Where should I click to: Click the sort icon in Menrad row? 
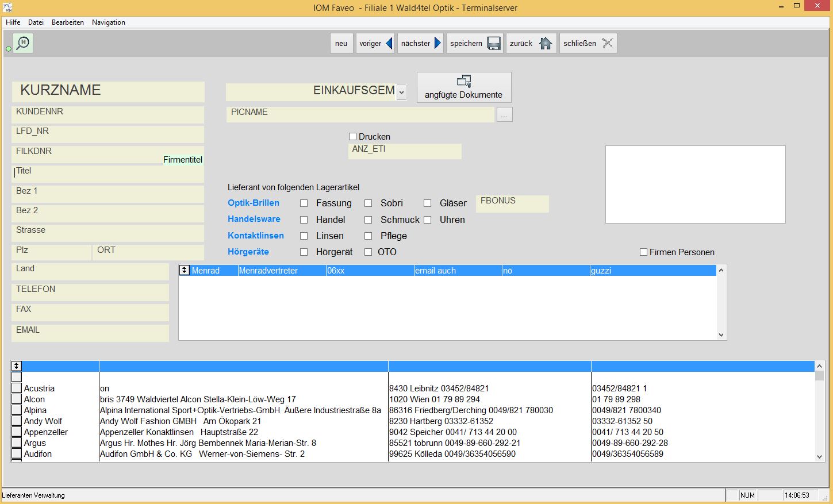pos(185,270)
